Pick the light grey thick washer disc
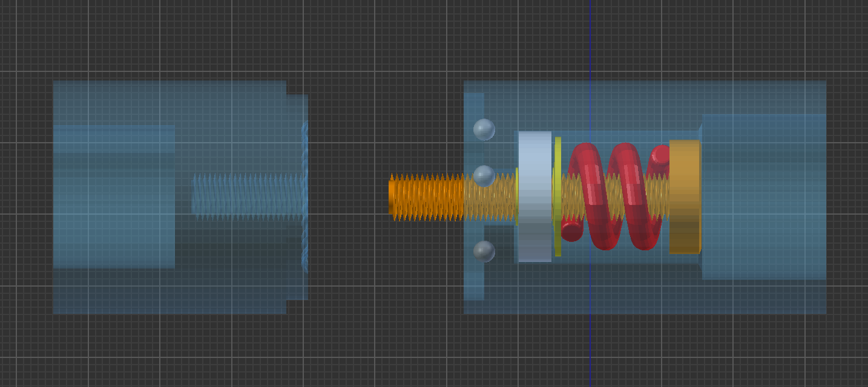Viewport: 868px width, 387px height. [x=535, y=197]
